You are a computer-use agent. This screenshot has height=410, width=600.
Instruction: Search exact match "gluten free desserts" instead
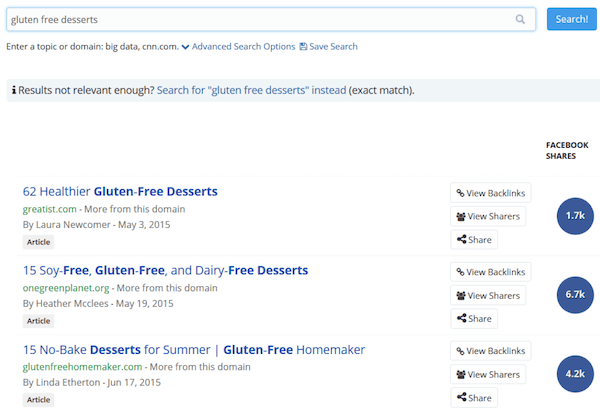(x=251, y=90)
